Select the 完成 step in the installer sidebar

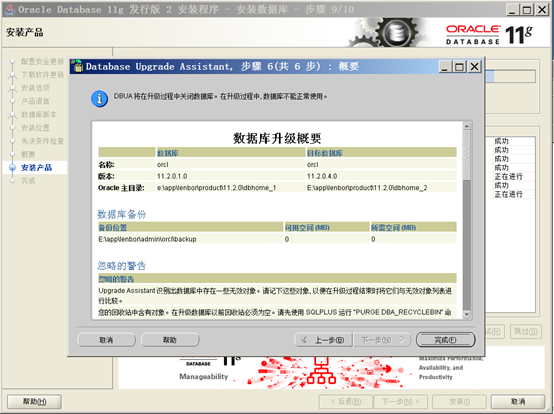click(28, 181)
